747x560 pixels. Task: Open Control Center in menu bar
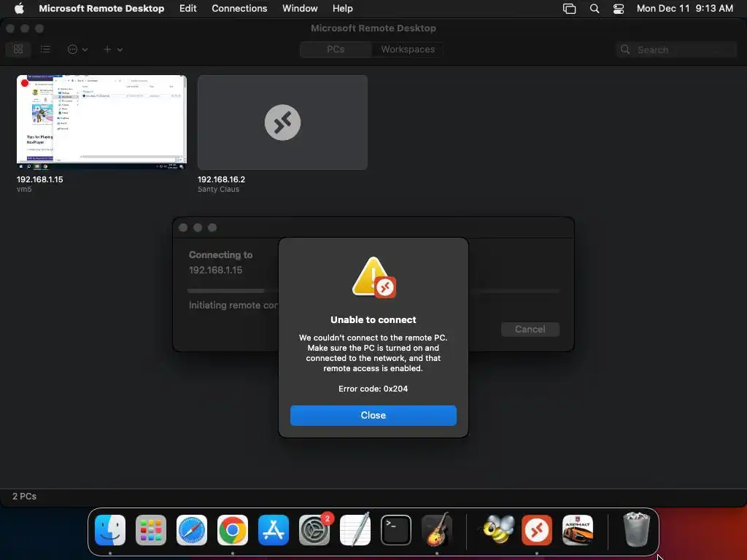(x=619, y=8)
